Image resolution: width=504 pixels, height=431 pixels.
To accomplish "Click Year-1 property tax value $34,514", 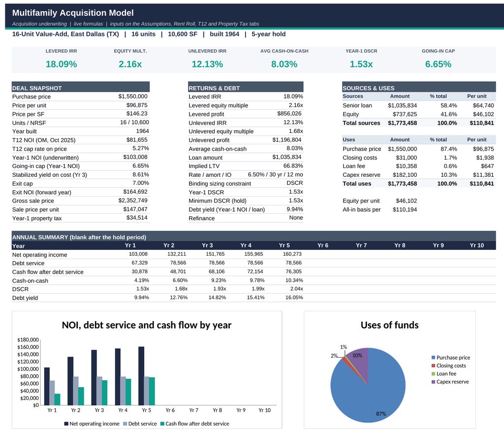I will [x=137, y=218].
